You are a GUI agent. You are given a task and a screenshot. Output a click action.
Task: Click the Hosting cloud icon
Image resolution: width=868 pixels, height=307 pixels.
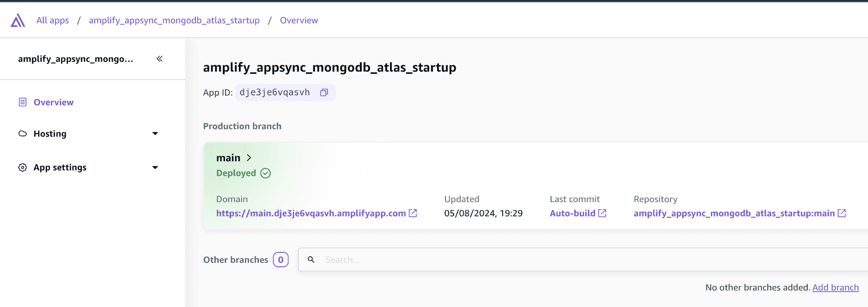23,134
